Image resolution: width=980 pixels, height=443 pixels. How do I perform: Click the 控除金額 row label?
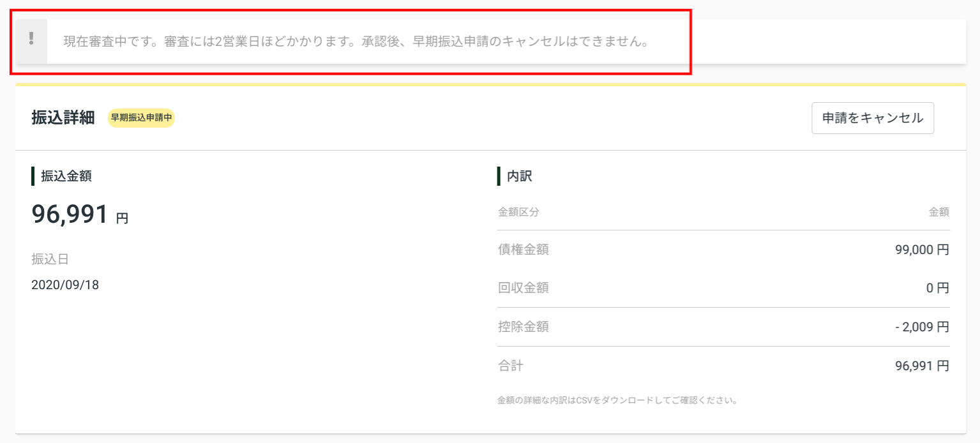pos(524,327)
